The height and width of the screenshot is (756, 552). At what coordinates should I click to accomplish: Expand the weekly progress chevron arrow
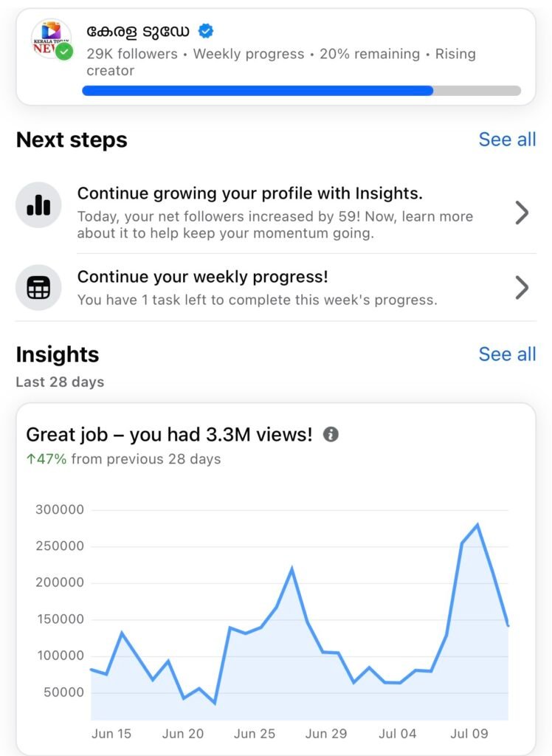[521, 287]
